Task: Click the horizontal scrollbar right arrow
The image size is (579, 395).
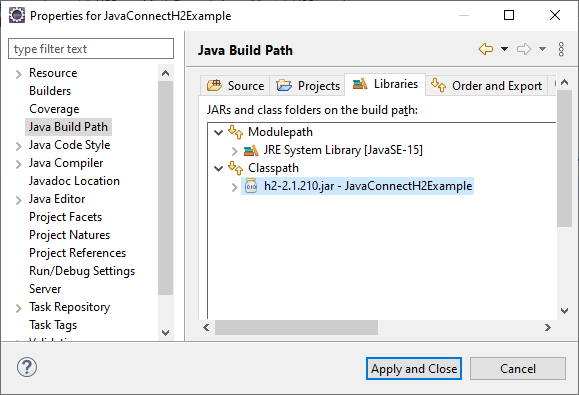Action: tap(548, 327)
